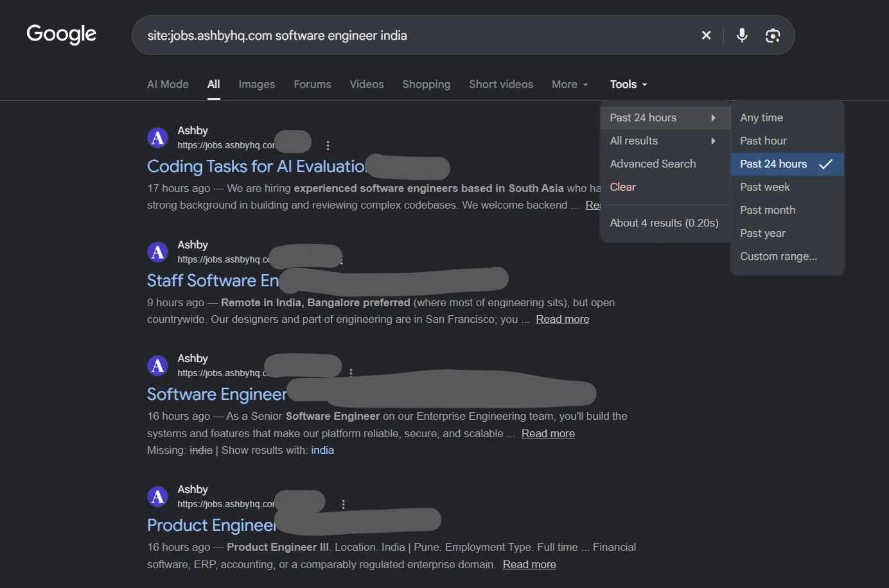
Task: Click '17 hours ago' timestamp text
Action: click(179, 188)
